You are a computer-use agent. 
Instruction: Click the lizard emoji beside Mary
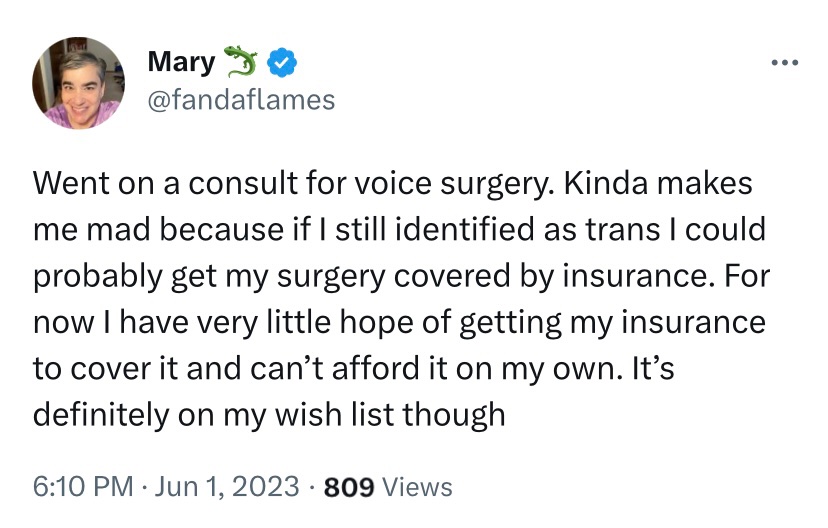(240, 63)
